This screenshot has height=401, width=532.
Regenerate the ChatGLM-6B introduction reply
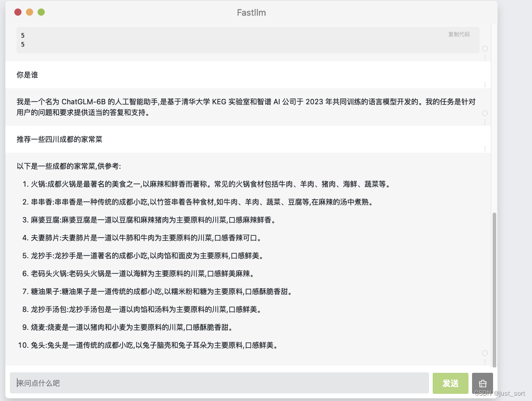[x=485, y=113]
